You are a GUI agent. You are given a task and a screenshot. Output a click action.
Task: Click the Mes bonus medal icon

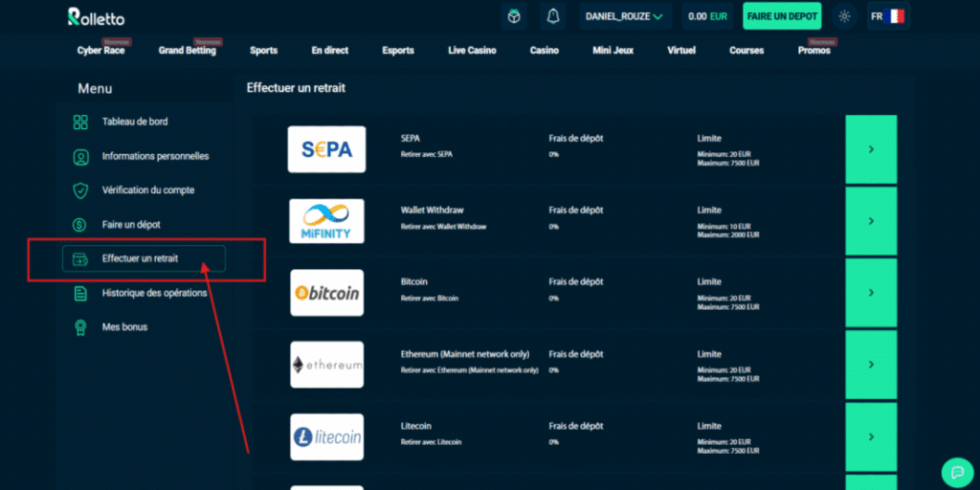tap(80, 327)
